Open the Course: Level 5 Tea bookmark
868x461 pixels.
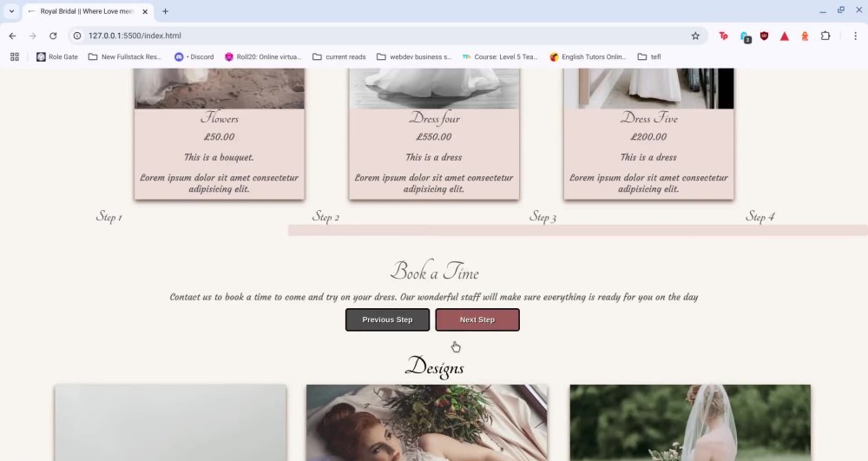(500, 56)
